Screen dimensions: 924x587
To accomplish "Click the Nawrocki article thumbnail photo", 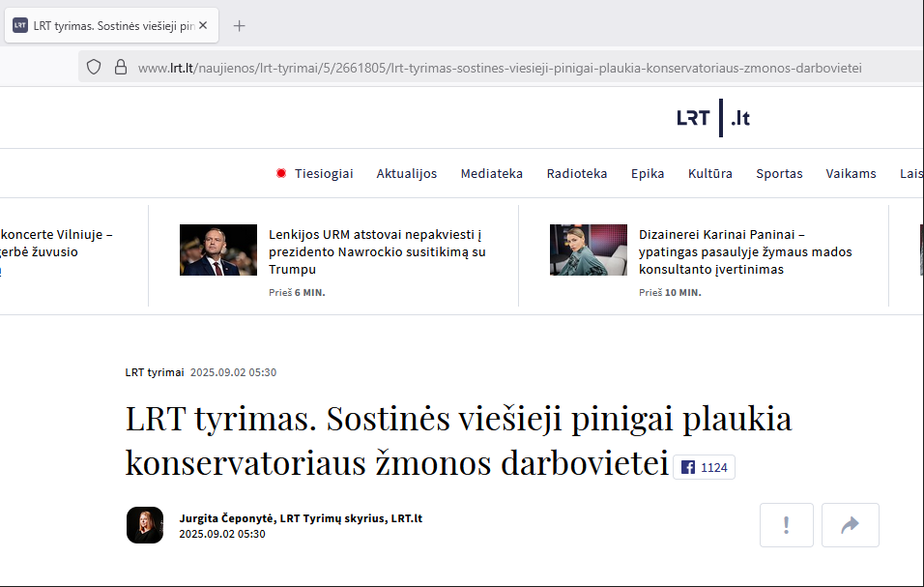I will click(x=218, y=249).
